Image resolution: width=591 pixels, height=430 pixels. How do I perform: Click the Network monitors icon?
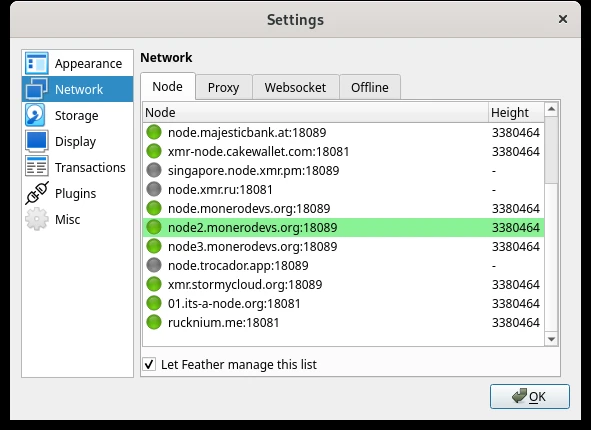tap(37, 89)
